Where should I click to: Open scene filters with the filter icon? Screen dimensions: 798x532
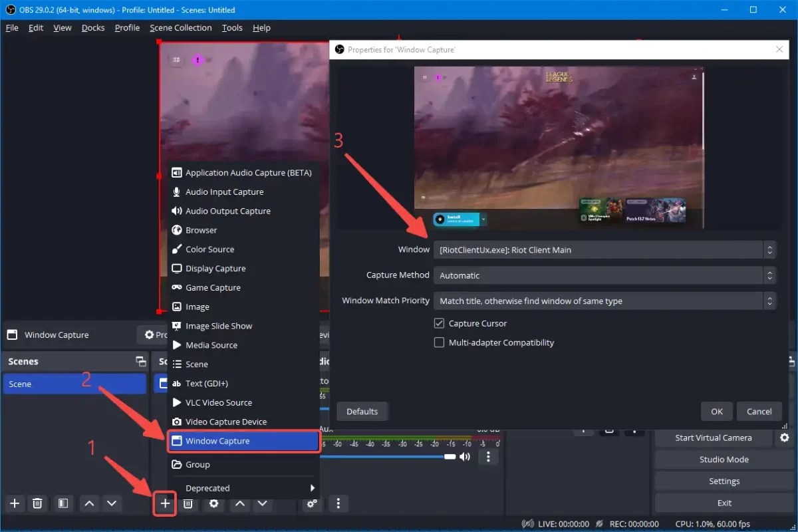(63, 503)
